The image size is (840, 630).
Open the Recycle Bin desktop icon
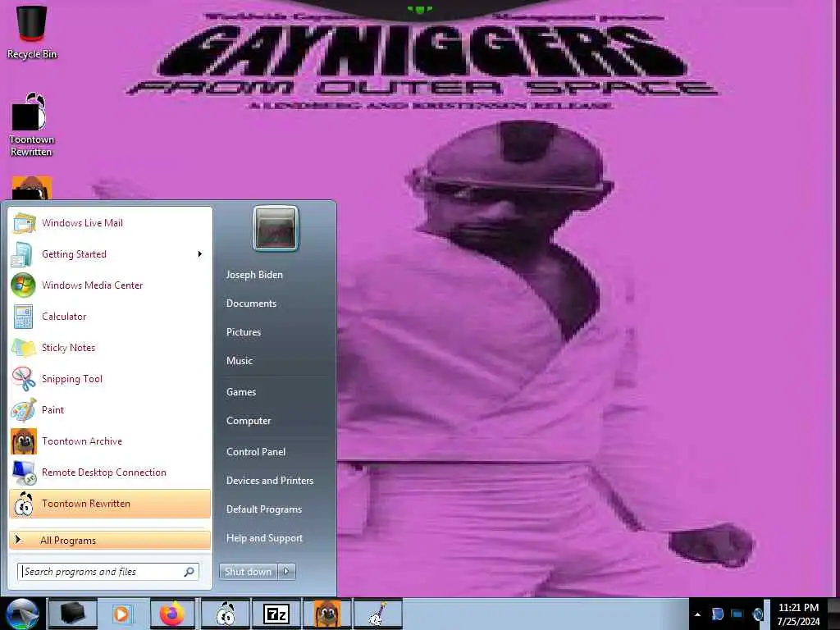pyautogui.click(x=32, y=31)
